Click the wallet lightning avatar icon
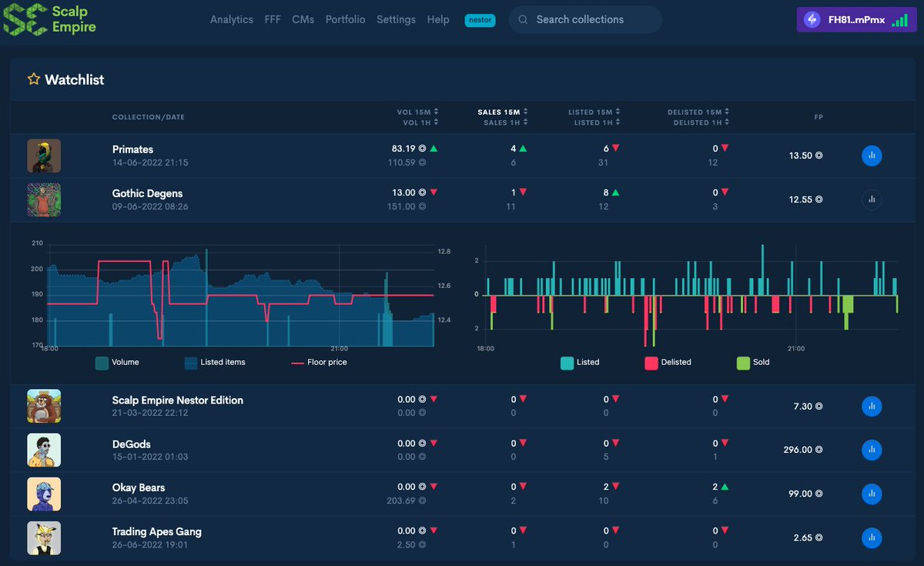The image size is (924, 566). click(812, 19)
